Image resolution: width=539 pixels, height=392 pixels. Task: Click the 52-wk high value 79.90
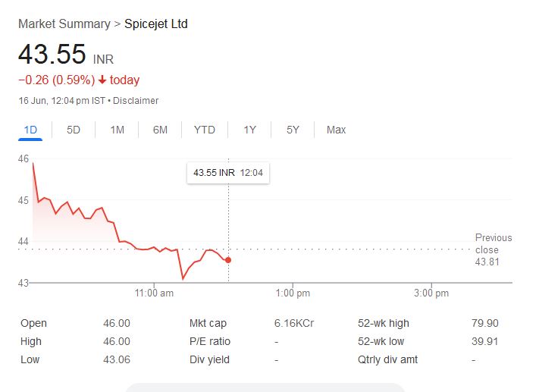(x=484, y=323)
